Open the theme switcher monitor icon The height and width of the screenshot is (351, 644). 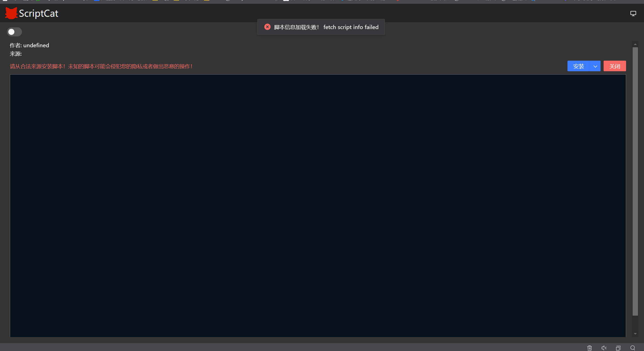click(x=633, y=13)
